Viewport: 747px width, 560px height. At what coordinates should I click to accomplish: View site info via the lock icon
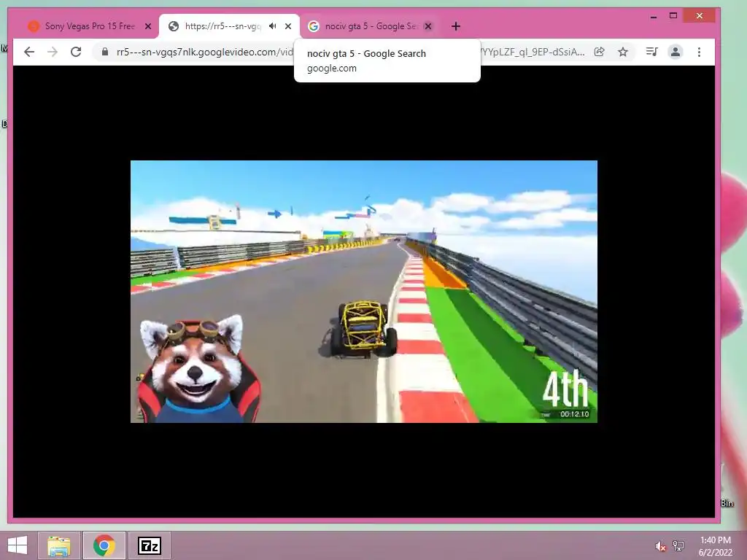pos(105,52)
